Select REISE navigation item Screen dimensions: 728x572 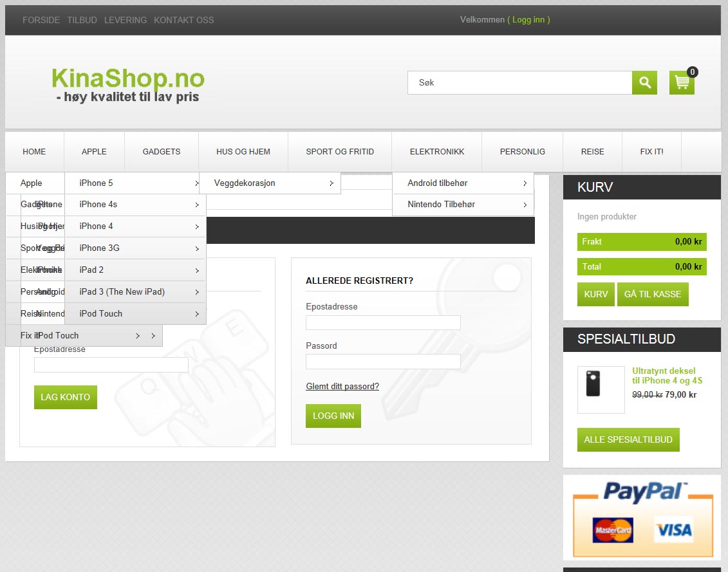click(x=592, y=152)
